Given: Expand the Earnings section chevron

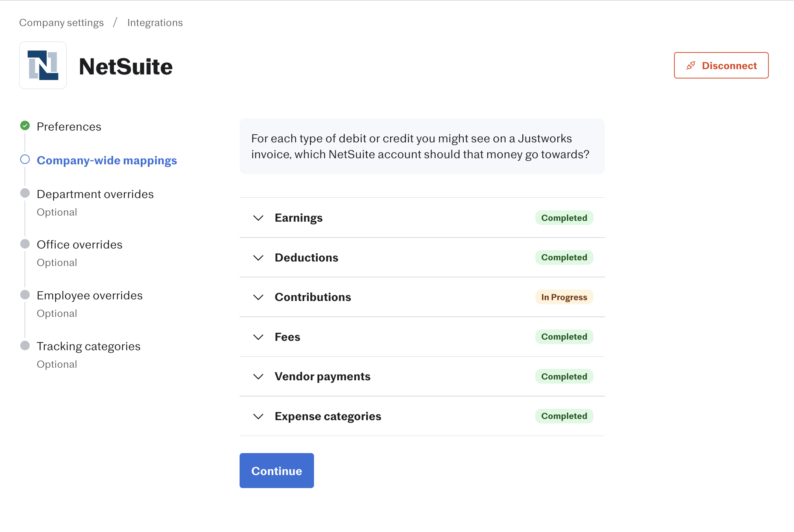Looking at the screenshot, I should tap(258, 218).
